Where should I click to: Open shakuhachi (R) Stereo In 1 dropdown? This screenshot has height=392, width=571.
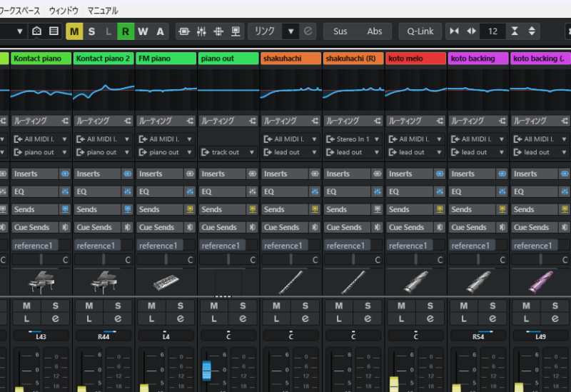pos(353,139)
